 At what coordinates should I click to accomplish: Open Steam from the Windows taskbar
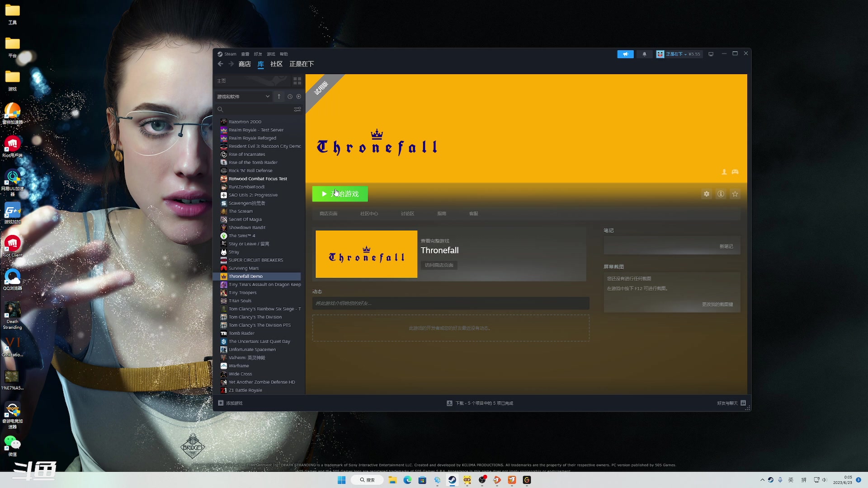click(452, 480)
